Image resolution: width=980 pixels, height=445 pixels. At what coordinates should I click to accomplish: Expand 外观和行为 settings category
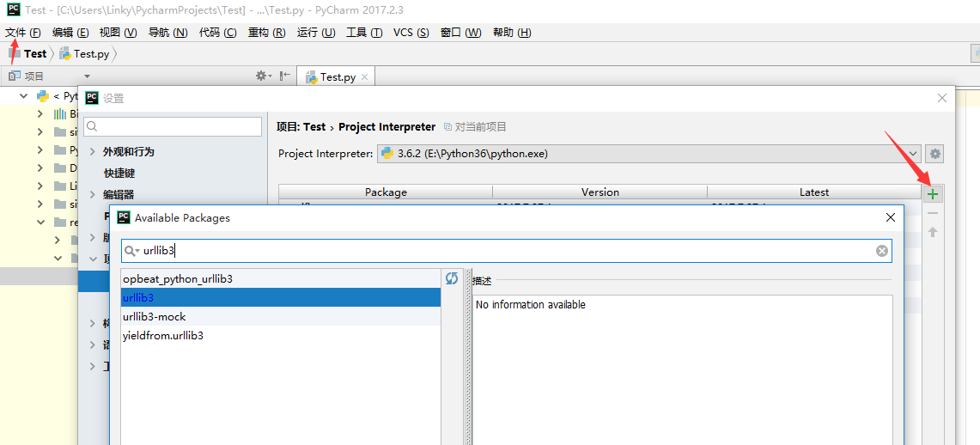(x=93, y=152)
